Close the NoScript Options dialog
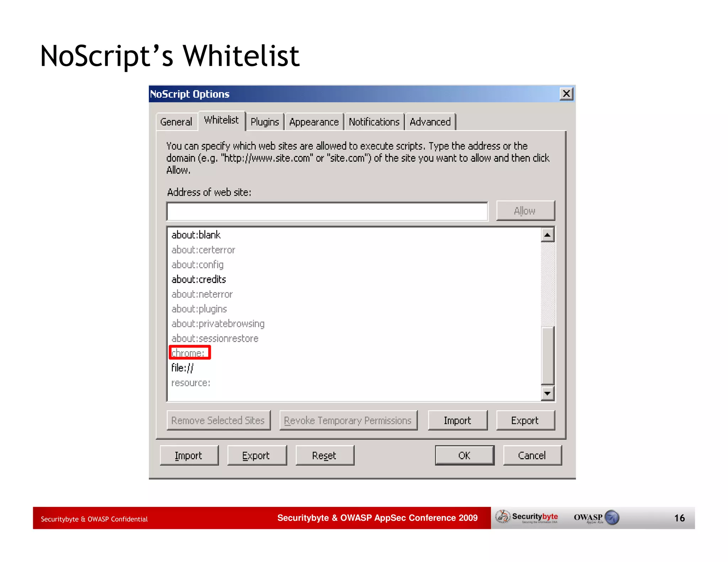This screenshot has height=562, width=728. [x=566, y=94]
